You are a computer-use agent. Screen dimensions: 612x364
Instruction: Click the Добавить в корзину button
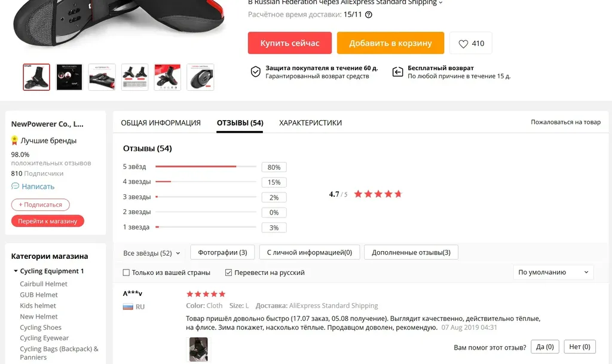click(x=390, y=43)
